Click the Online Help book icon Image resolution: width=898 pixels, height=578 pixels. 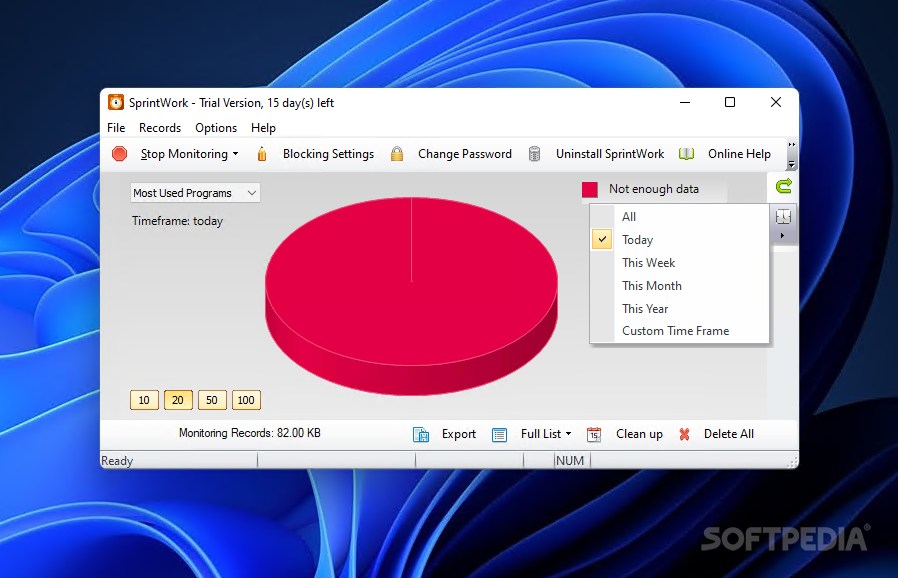686,154
